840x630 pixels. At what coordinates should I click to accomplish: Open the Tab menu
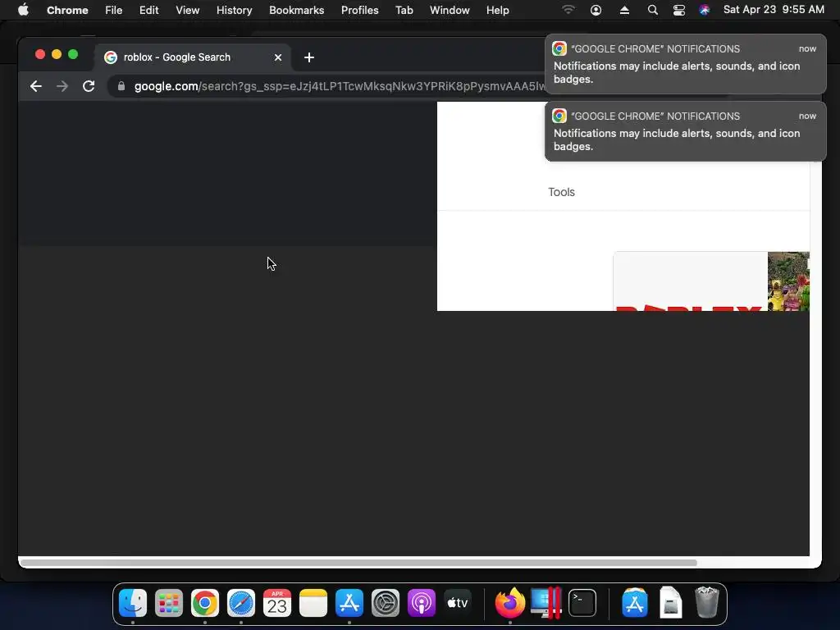click(404, 10)
